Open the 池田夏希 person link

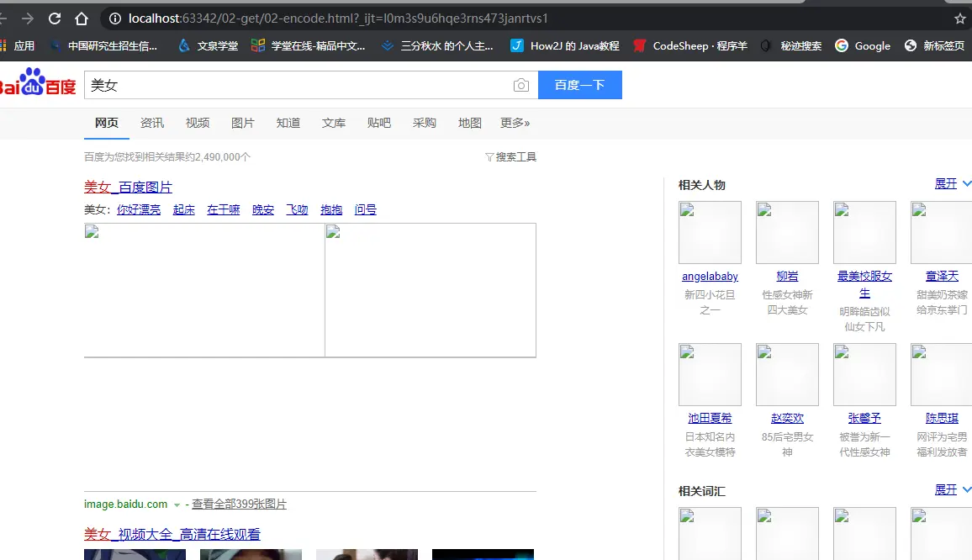[x=710, y=419]
